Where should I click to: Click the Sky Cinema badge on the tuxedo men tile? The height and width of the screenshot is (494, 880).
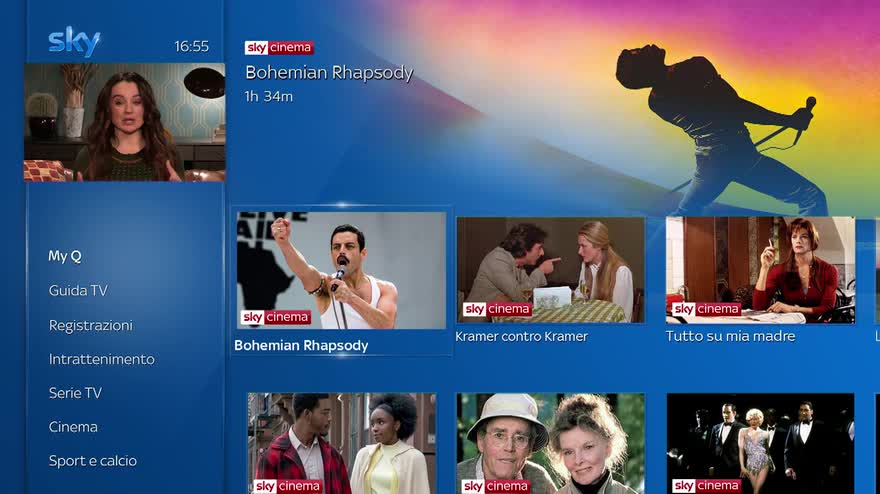[x=707, y=486]
